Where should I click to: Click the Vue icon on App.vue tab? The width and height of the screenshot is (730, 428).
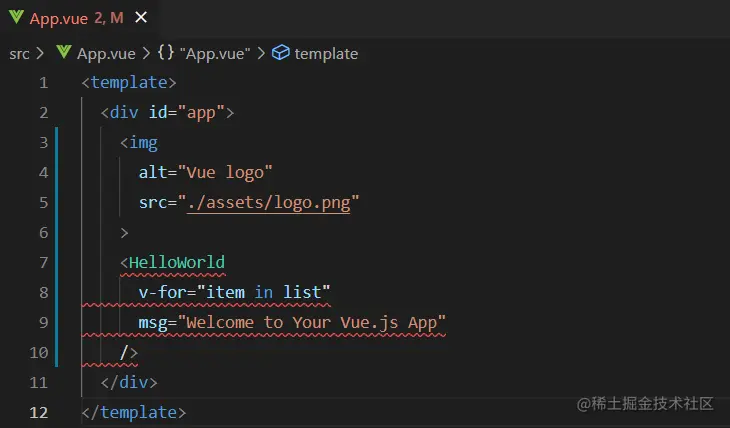pyautogui.click(x=16, y=17)
